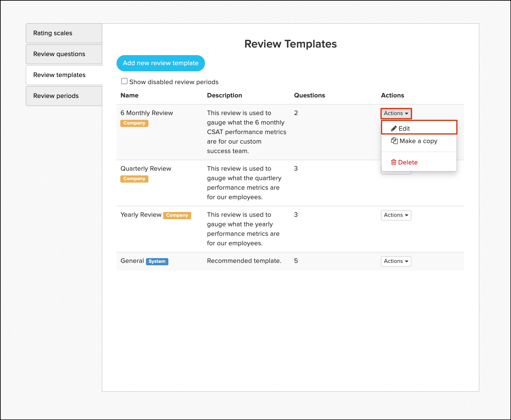Click the Company badge under Quarterly Review

134,179
